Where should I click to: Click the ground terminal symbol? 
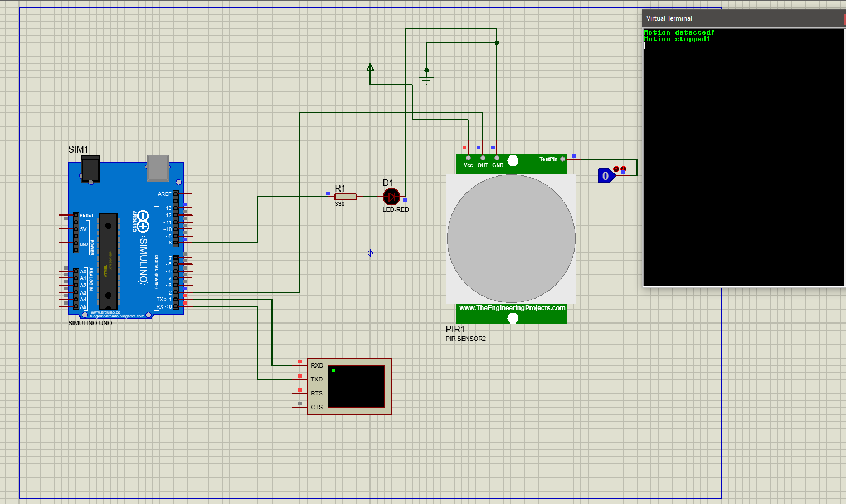(426, 79)
